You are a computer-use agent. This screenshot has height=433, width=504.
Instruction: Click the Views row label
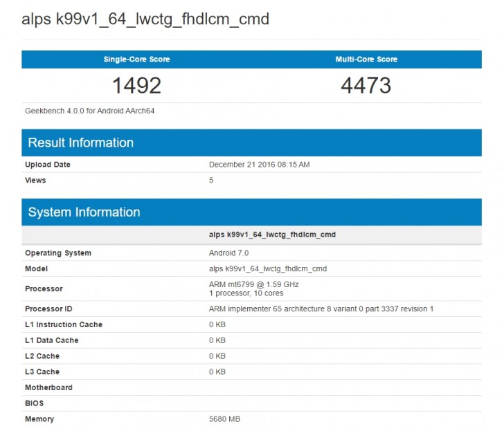(x=36, y=180)
